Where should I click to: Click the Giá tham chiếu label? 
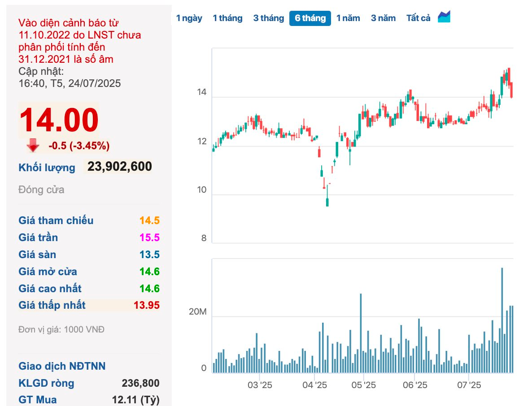[56, 220]
